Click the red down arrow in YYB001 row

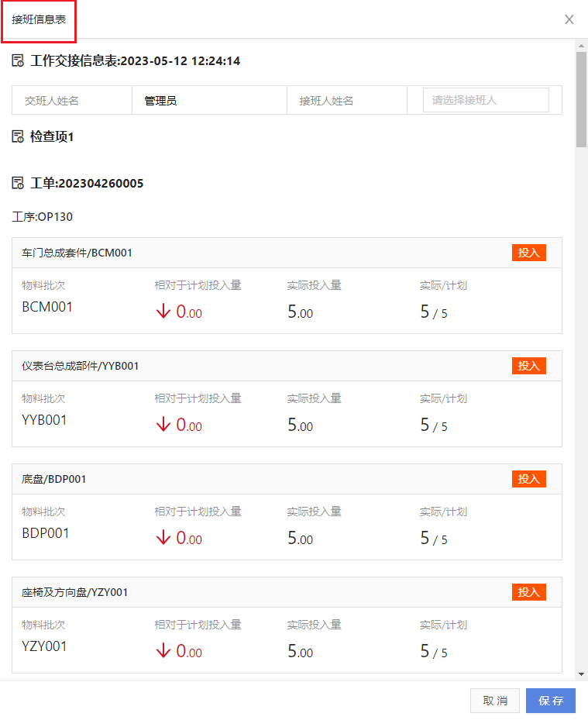(x=163, y=425)
